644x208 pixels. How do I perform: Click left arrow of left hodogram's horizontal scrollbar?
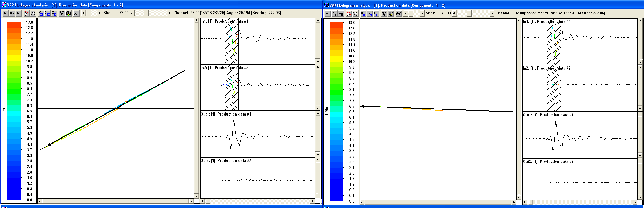click(40, 201)
